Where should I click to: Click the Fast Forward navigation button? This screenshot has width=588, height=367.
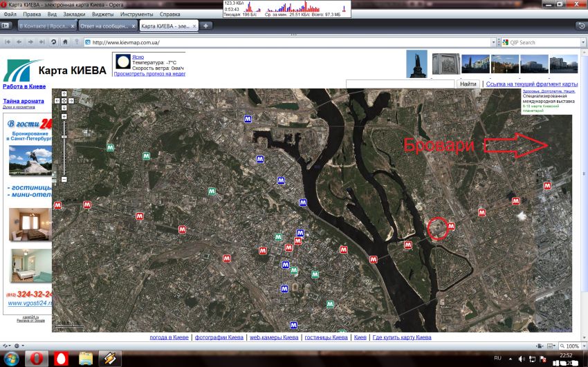click(42, 42)
